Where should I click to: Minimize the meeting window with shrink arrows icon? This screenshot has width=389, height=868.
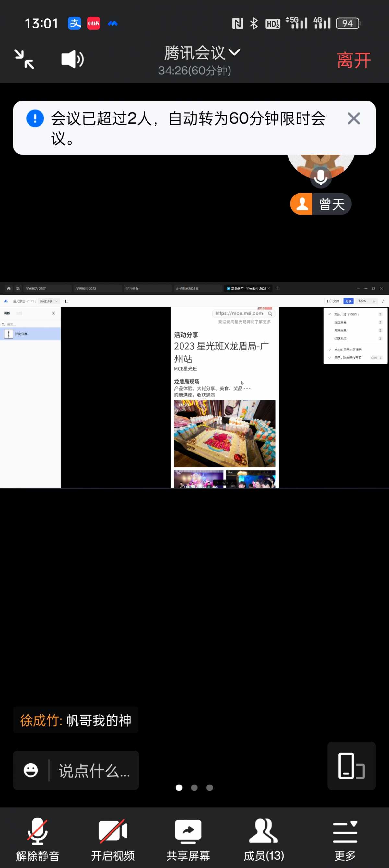click(x=24, y=59)
